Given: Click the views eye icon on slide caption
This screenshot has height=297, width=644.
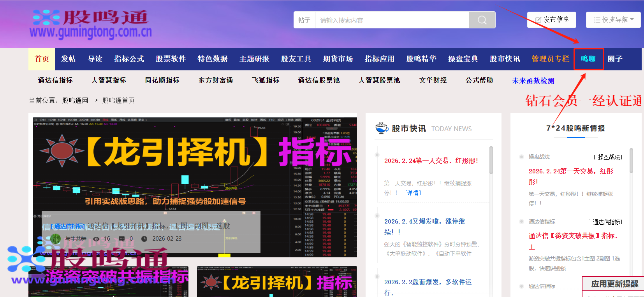Looking at the screenshot, I should (x=97, y=239).
